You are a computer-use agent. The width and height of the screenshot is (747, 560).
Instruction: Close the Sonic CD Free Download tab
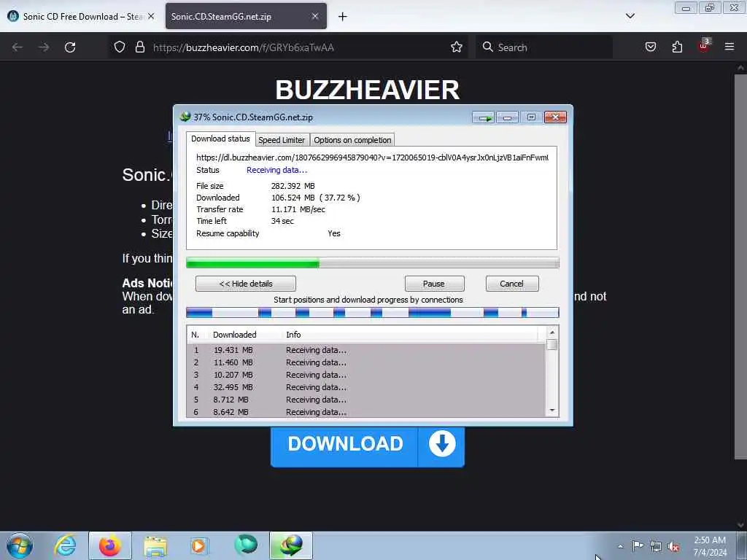[x=151, y=16]
